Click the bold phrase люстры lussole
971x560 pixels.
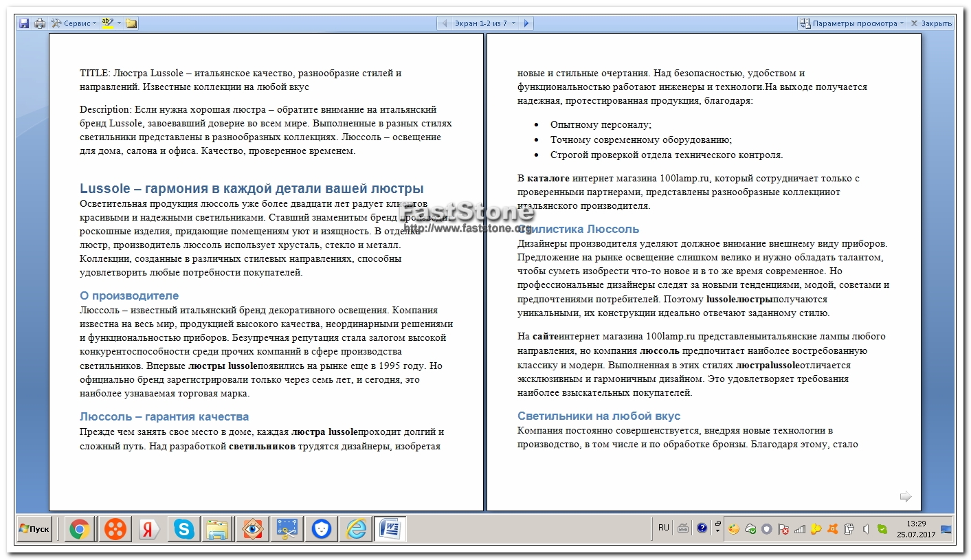(x=223, y=366)
